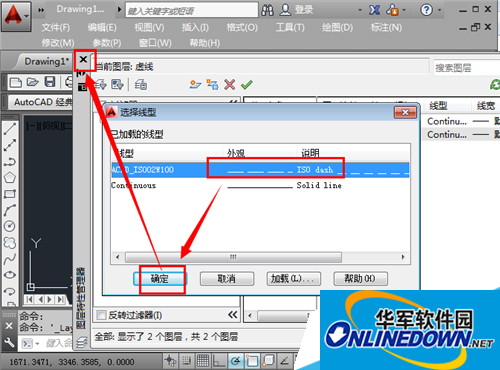Click New Group Filter icon in layer manager
This screenshot has height=370, width=500.
(x=117, y=85)
